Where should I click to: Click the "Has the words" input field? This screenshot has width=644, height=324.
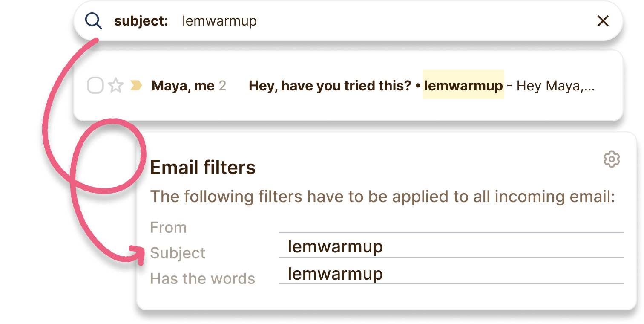pyautogui.click(x=451, y=274)
